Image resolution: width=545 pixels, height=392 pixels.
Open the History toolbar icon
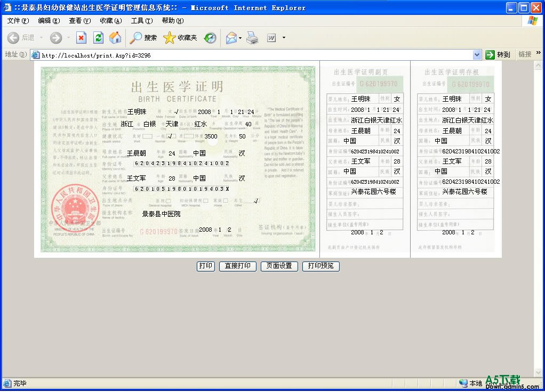pyautogui.click(x=210, y=38)
